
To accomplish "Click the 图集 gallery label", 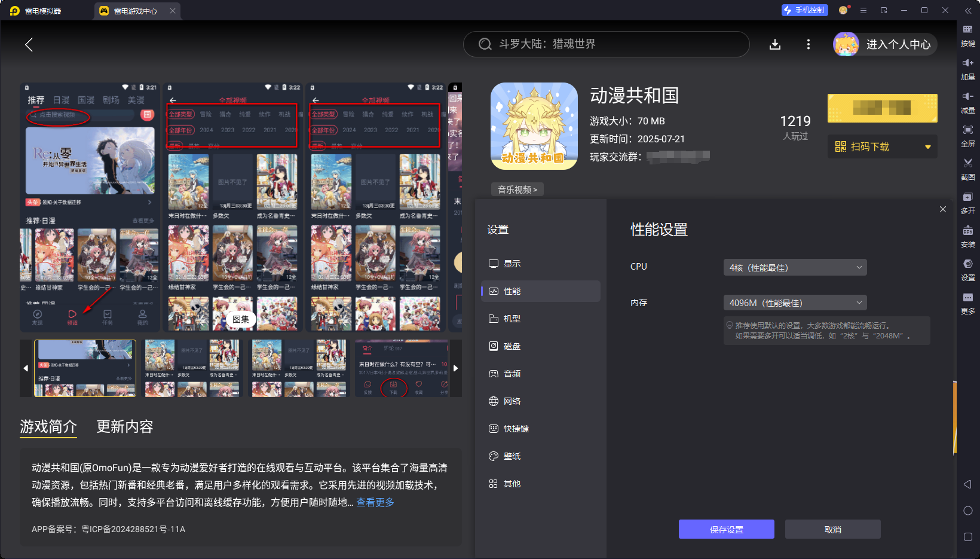I will pyautogui.click(x=241, y=320).
